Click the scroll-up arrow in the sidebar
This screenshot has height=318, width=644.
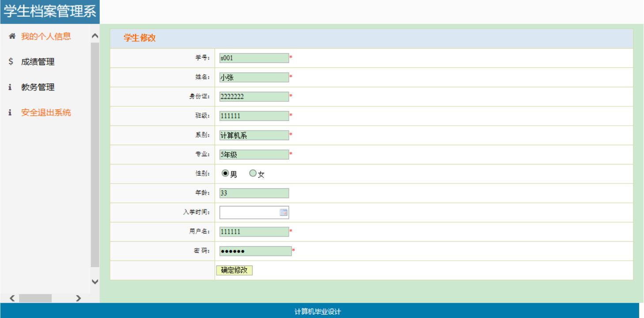pos(94,36)
